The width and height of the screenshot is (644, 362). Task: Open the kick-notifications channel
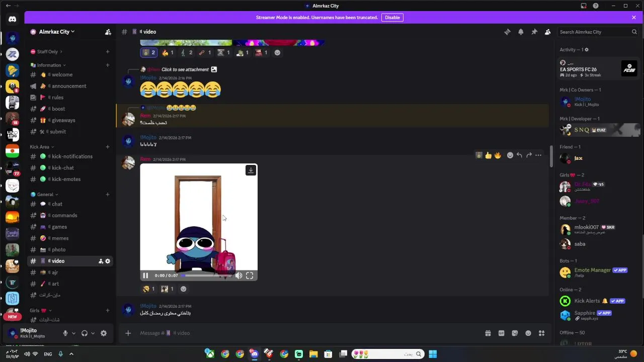tap(70, 156)
